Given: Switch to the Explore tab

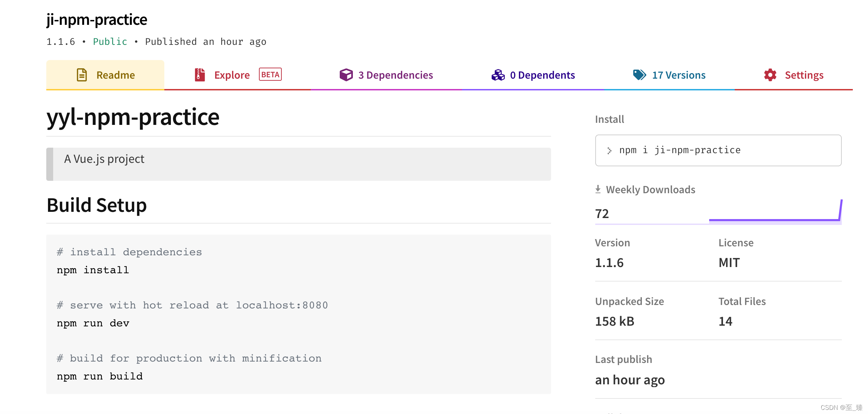Looking at the screenshot, I should coord(232,75).
